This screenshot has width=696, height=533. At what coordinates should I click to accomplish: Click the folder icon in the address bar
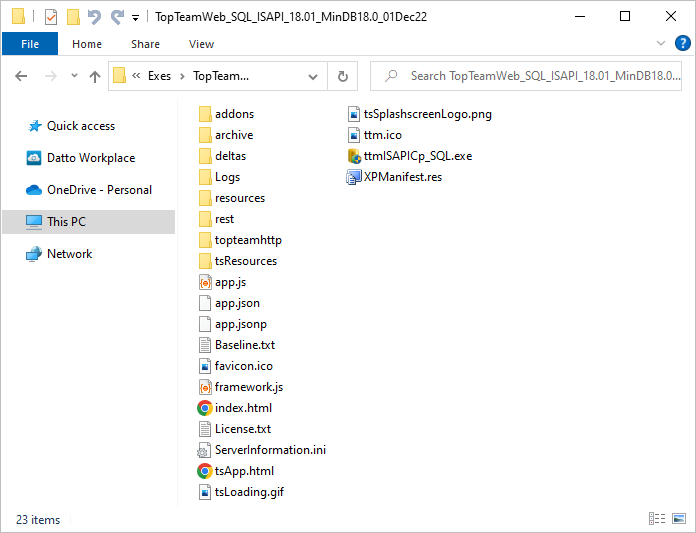(x=120, y=75)
